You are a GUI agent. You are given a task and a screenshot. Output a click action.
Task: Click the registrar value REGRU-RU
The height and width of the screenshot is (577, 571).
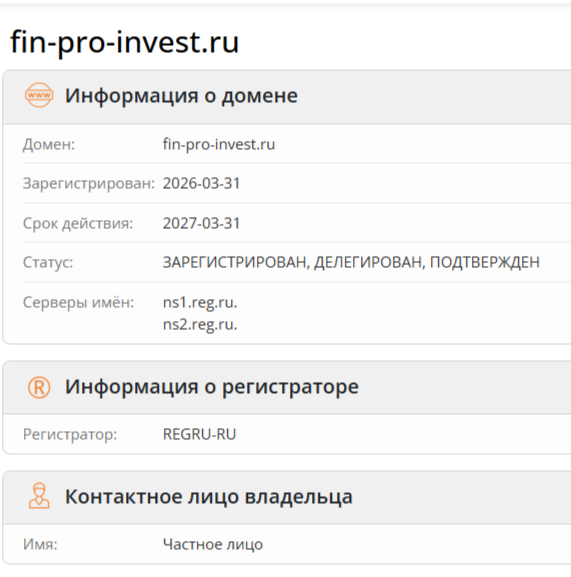pos(199,434)
